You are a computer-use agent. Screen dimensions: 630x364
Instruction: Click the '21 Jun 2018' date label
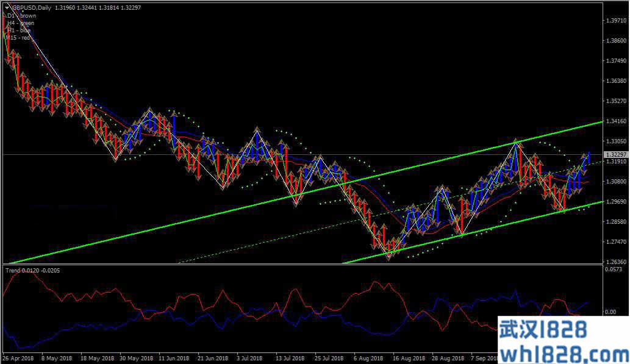point(213,358)
